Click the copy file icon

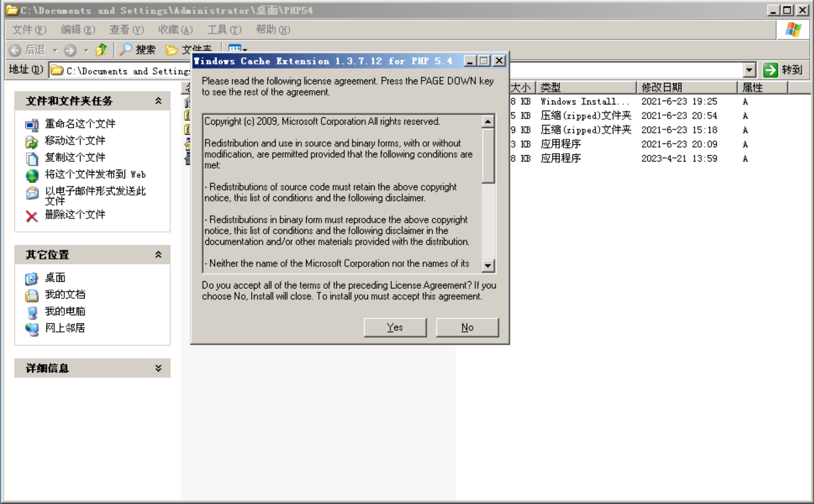coord(32,159)
